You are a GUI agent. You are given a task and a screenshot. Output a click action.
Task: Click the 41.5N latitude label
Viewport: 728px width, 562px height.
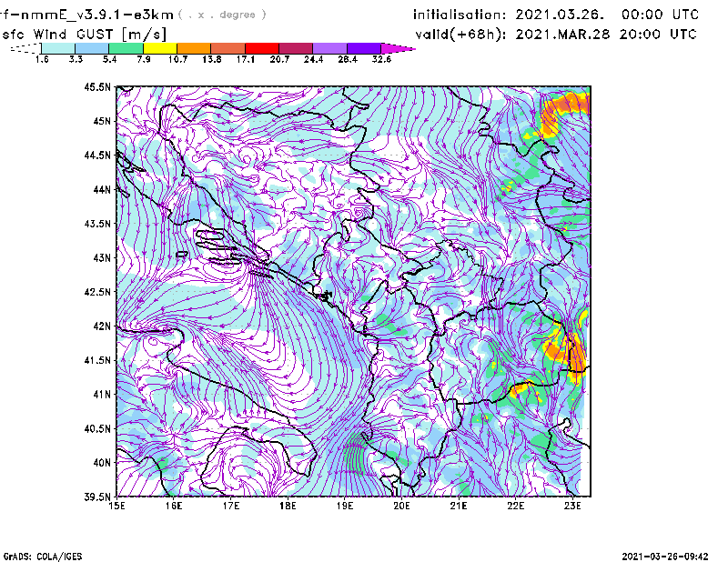coord(97,360)
